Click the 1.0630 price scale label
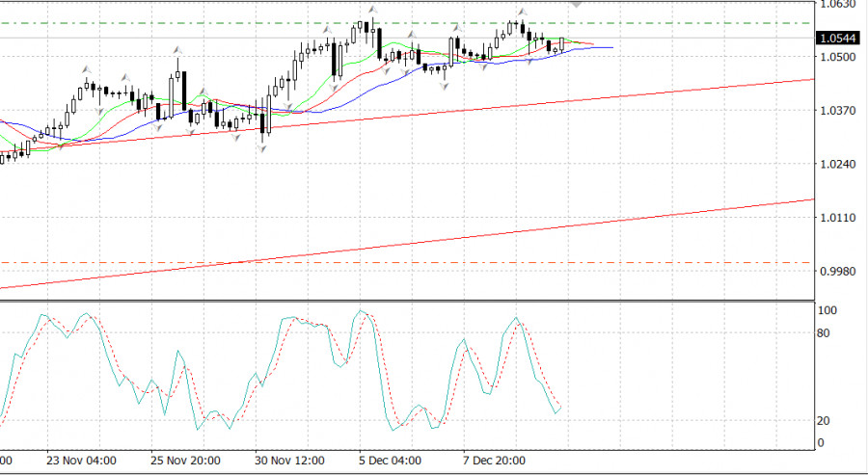The image size is (868, 475). pyautogui.click(x=835, y=5)
